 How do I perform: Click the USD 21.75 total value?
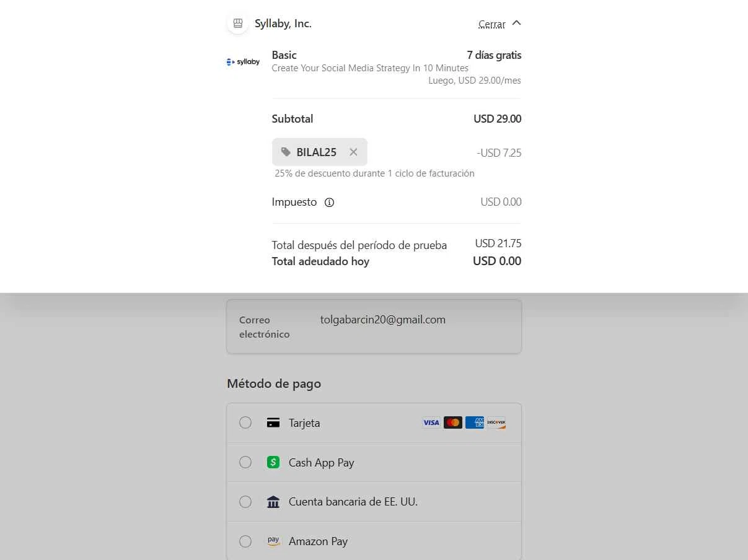(498, 243)
